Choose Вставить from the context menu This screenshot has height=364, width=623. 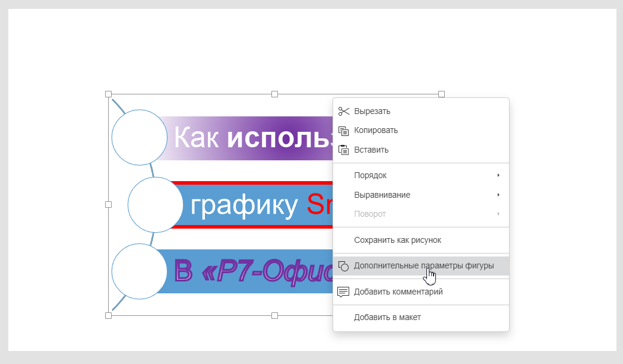[x=420, y=150]
